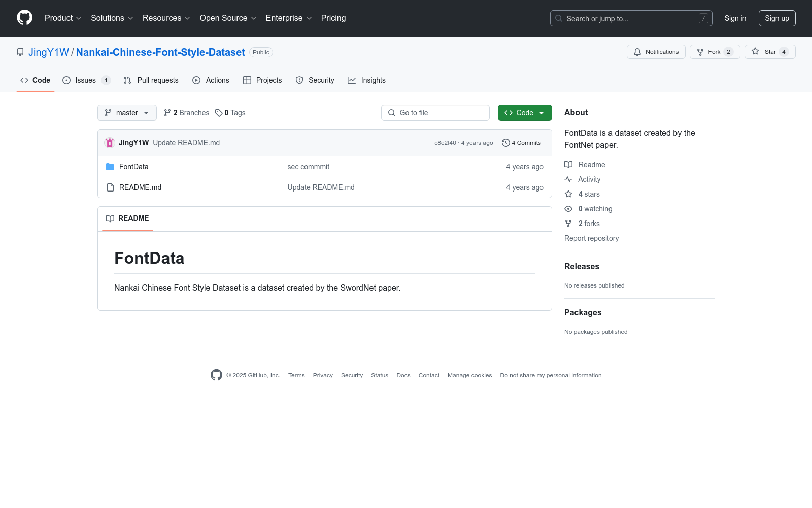The height and width of the screenshot is (508, 812).
Task: Click the footer Terms link
Action: point(296,375)
